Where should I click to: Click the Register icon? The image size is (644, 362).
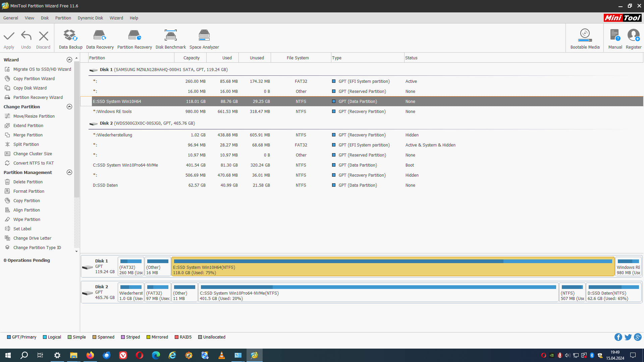tap(634, 38)
